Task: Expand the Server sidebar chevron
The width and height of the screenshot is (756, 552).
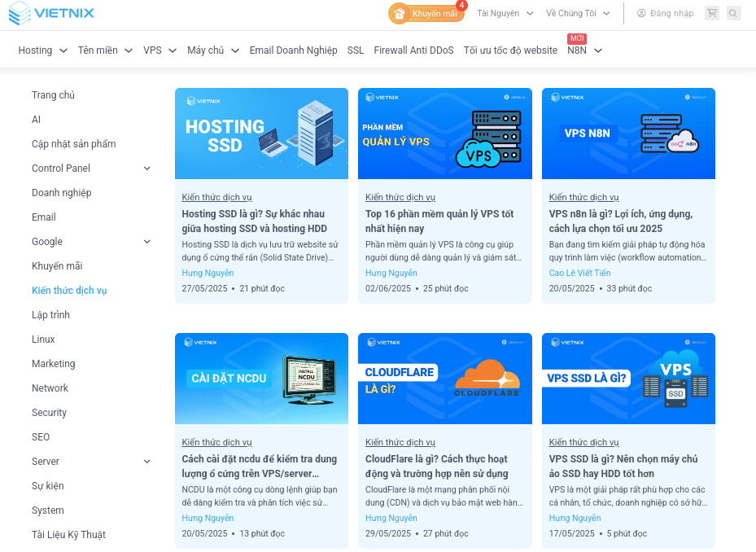Action: pyautogui.click(x=147, y=462)
